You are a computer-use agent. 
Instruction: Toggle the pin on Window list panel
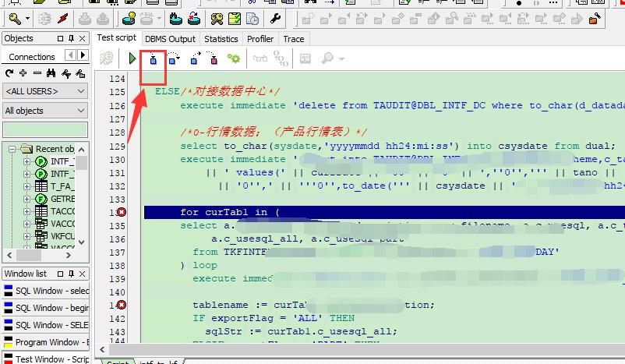click(72, 274)
